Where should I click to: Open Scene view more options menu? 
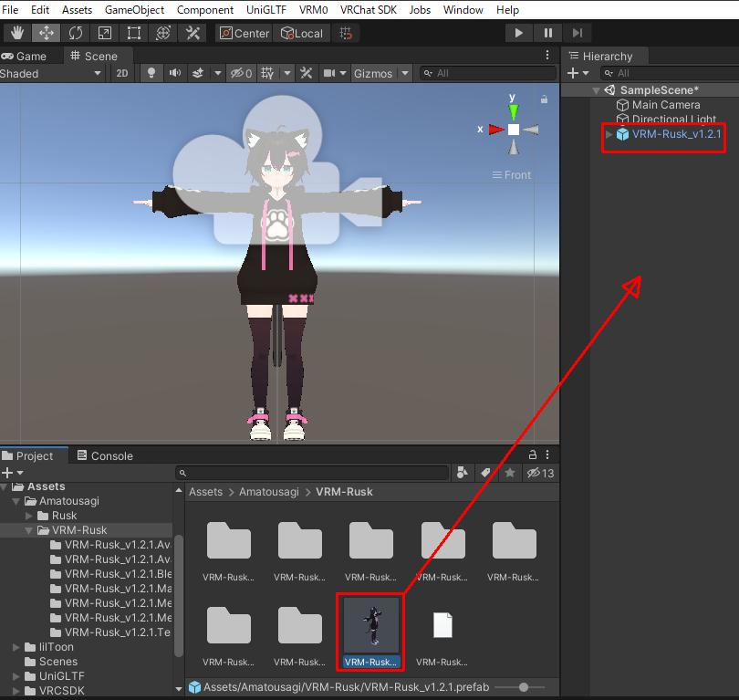(x=547, y=56)
